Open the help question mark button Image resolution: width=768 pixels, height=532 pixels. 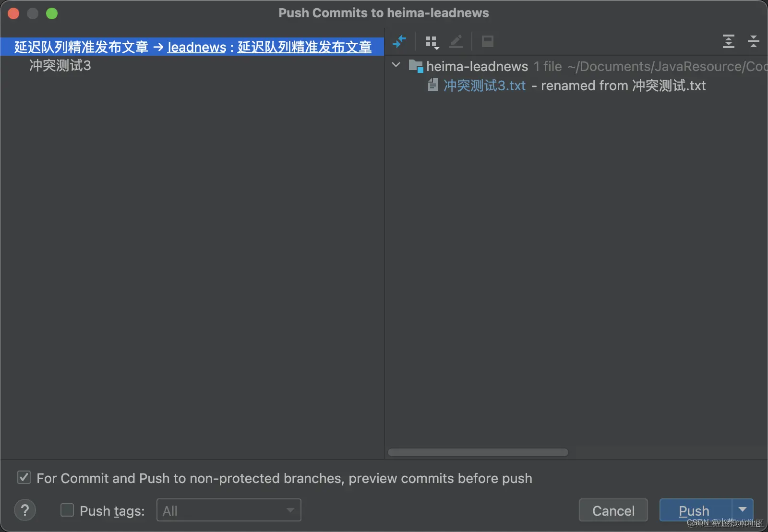25,510
